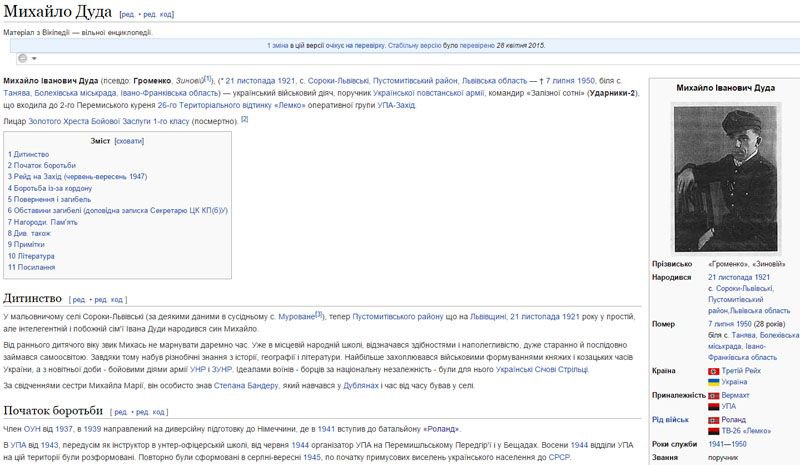Open footnote reference [2] after посмертно
800x465 pixels.
[244, 119]
